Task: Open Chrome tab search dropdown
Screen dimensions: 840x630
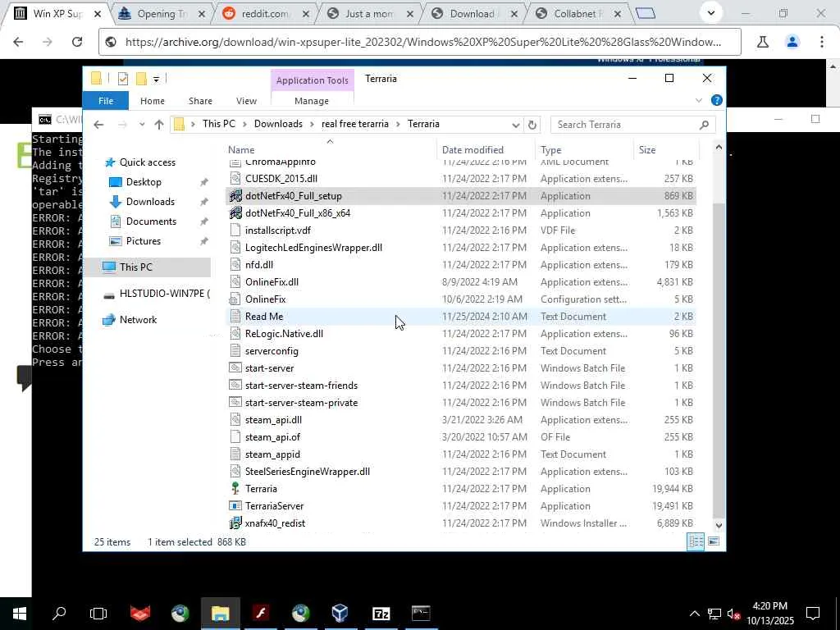Action: [711, 13]
